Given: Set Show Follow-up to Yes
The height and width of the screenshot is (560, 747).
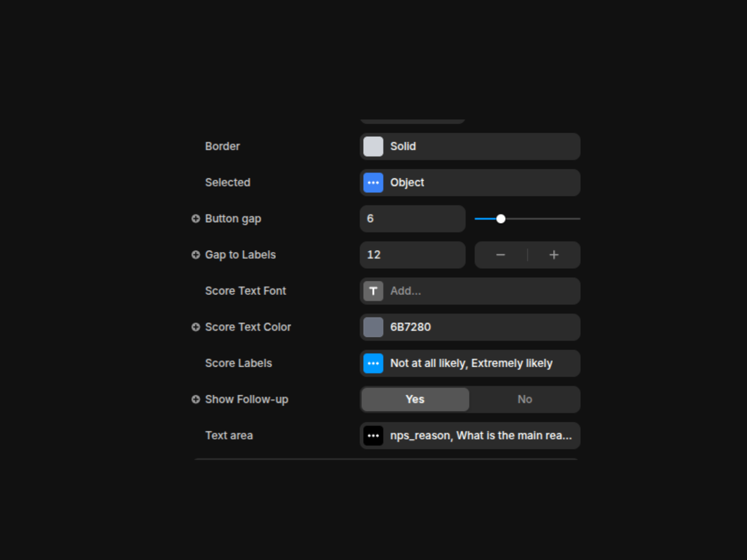Looking at the screenshot, I should (415, 399).
